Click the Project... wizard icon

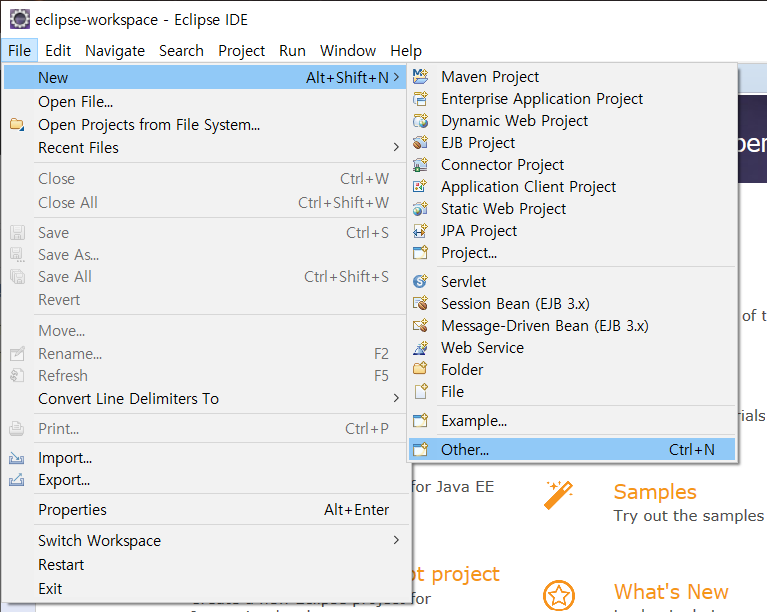click(420, 253)
